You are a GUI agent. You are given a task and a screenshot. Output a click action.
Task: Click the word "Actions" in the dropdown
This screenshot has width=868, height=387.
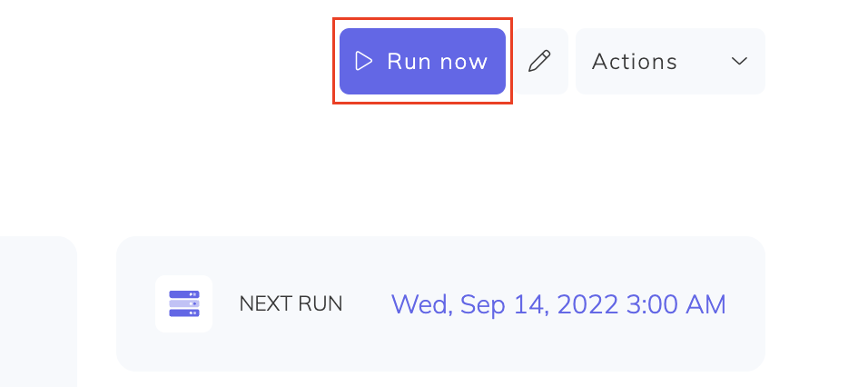click(634, 62)
